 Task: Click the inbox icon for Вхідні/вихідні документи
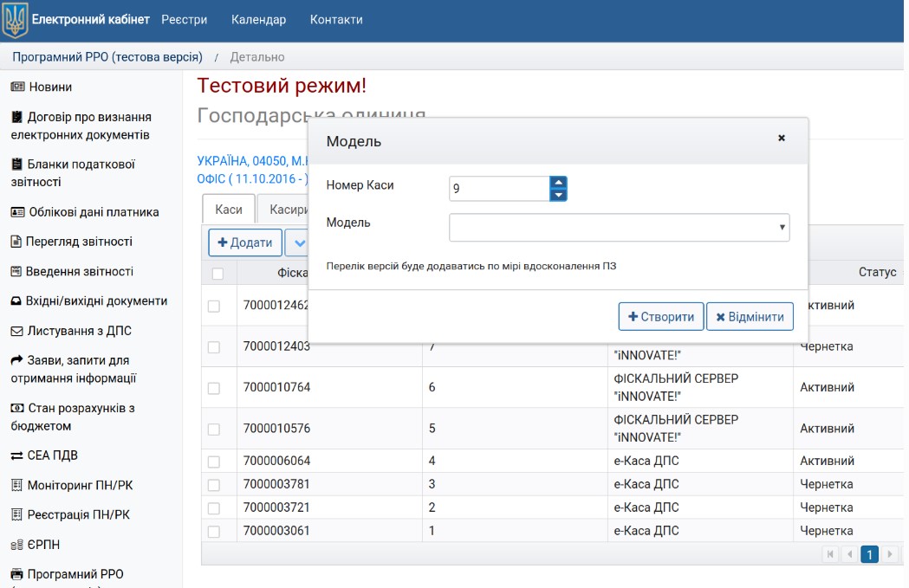(17, 301)
